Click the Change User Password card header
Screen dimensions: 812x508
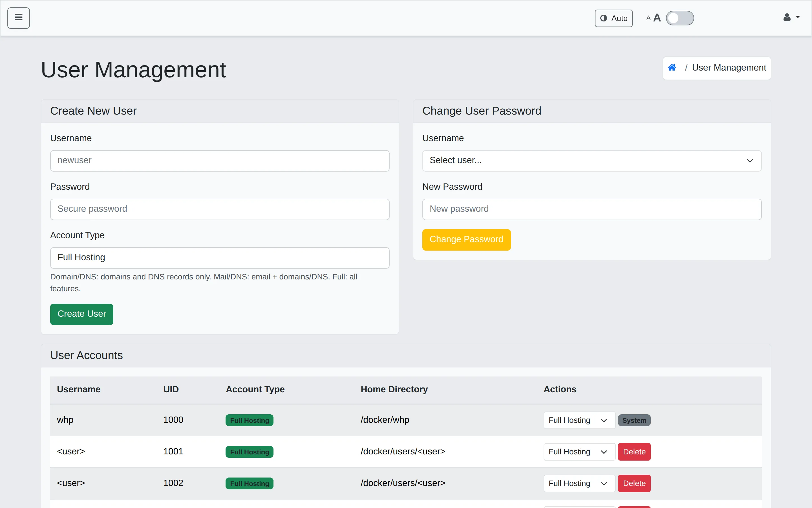pos(592,111)
